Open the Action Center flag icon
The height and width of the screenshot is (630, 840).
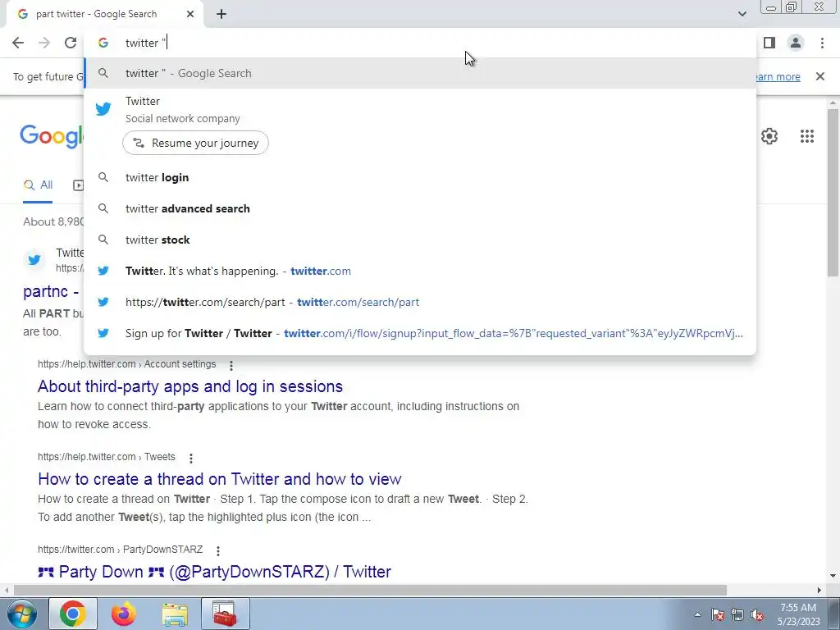click(x=718, y=614)
